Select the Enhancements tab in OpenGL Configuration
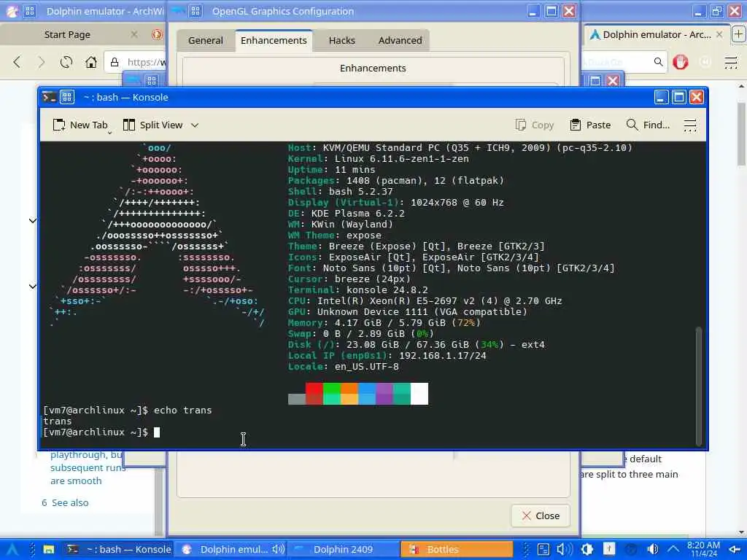This screenshot has width=747, height=560. click(274, 41)
